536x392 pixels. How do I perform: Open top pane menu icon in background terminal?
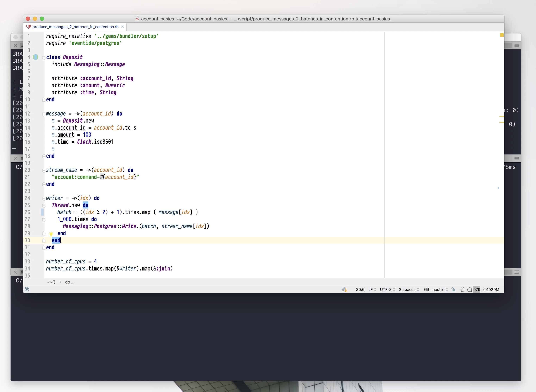[x=517, y=45]
